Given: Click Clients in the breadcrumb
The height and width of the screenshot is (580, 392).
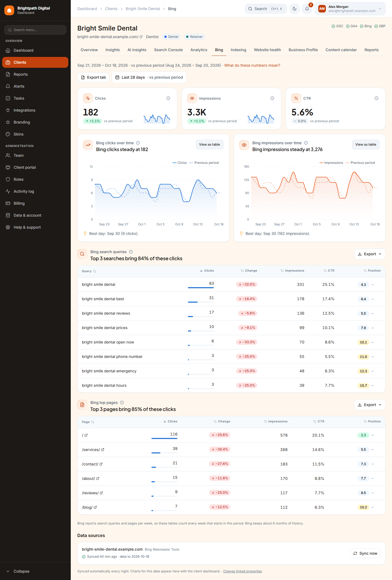Looking at the screenshot, I should pyautogui.click(x=111, y=9).
